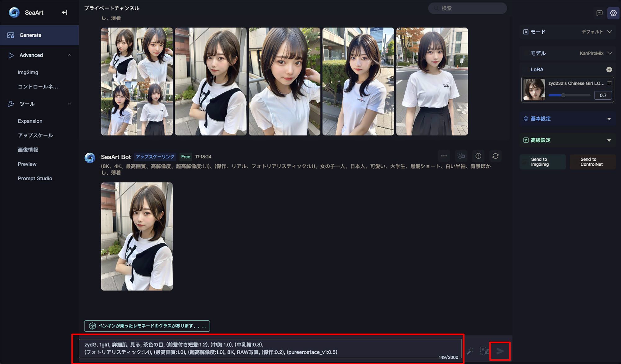
Task: Open the モード dropdown set to デフォルト
Action: [x=596, y=32]
